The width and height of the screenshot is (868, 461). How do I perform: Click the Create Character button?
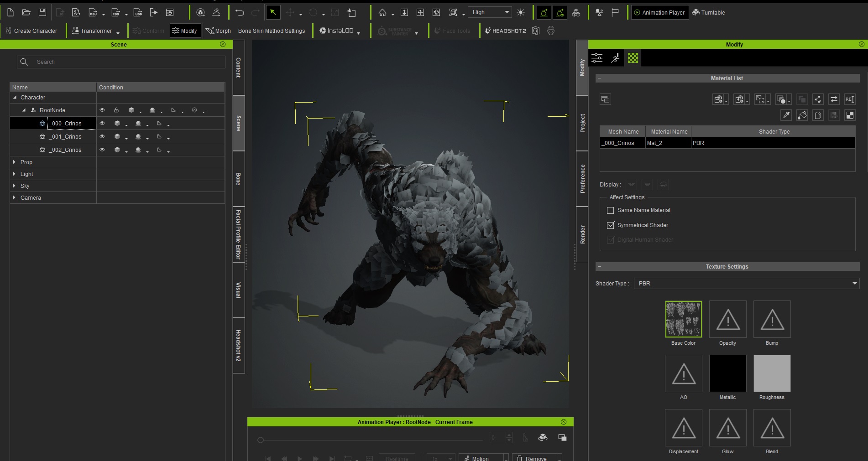point(31,31)
